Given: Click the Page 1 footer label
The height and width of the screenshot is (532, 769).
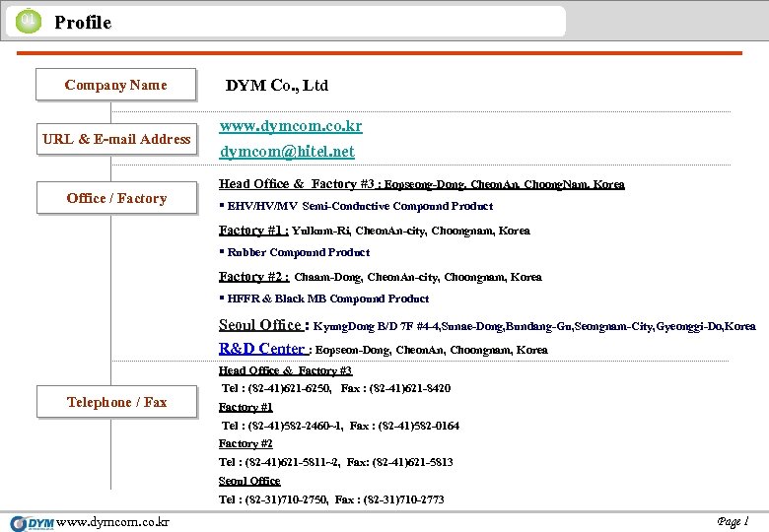Looking at the screenshot, I should [733, 522].
